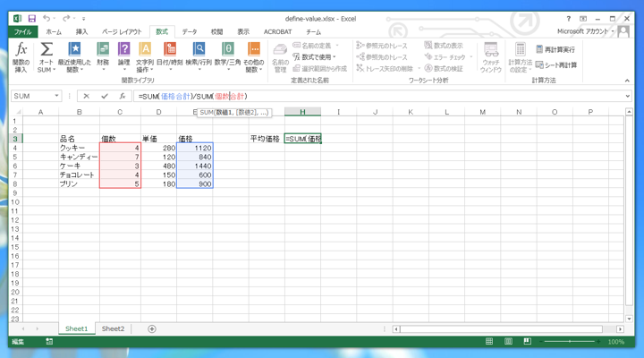Switch to the Home (ホーム) tab
The width and height of the screenshot is (644, 358).
[54, 31]
